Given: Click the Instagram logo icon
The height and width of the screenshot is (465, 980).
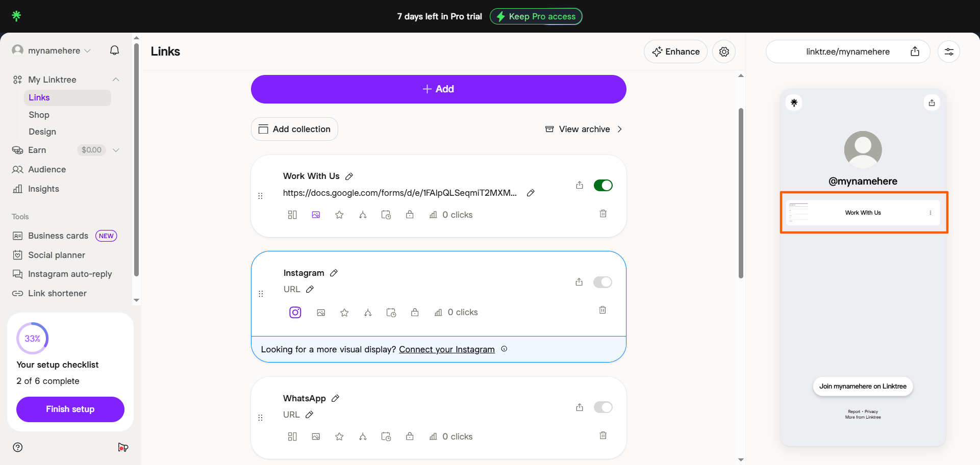Looking at the screenshot, I should 295,312.
